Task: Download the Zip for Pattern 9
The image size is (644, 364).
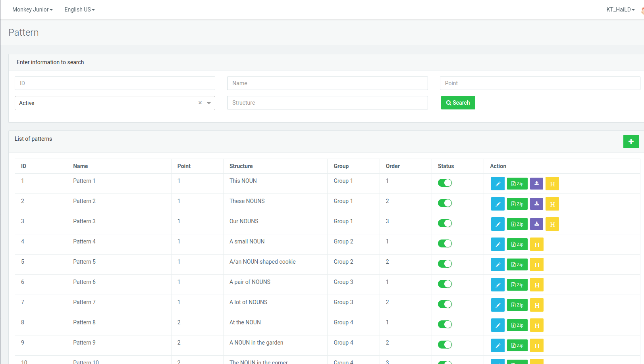Action: (517, 345)
